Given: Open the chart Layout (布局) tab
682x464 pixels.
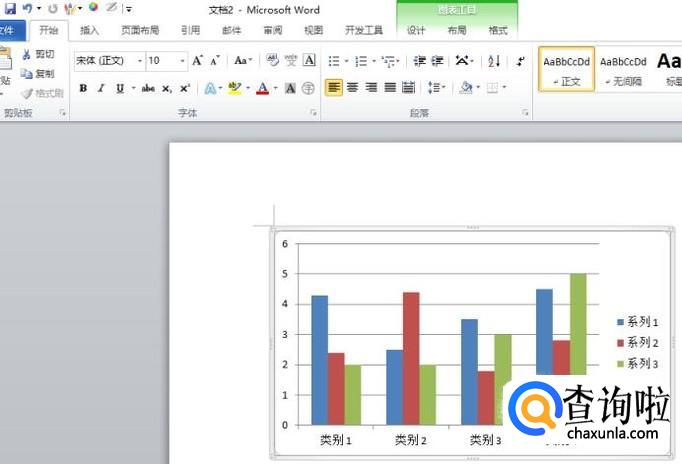Looking at the screenshot, I should (x=457, y=30).
